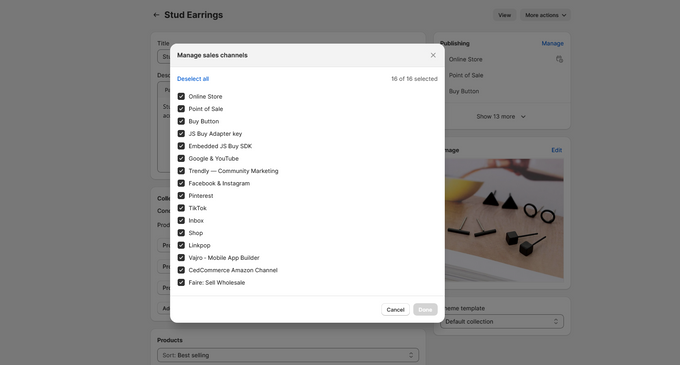The height and width of the screenshot is (365, 680).
Task: Close the Manage sales channels dialog
Action: pyautogui.click(x=433, y=55)
